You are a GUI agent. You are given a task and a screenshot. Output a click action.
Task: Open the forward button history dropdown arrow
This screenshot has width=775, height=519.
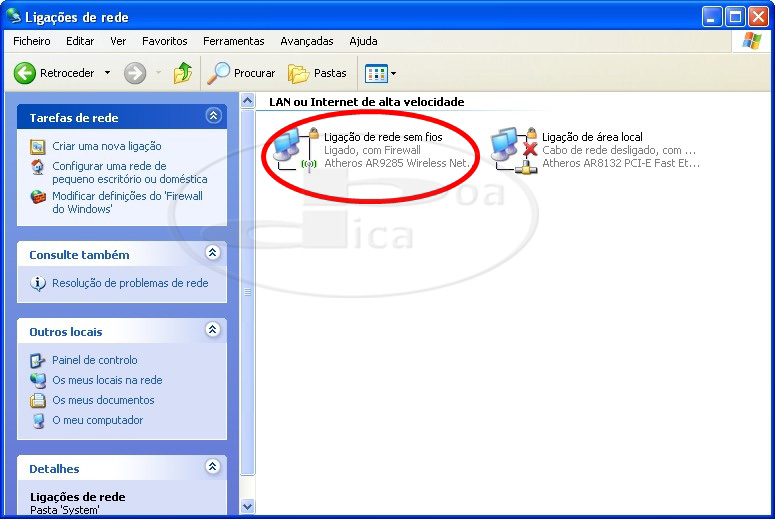click(x=159, y=73)
